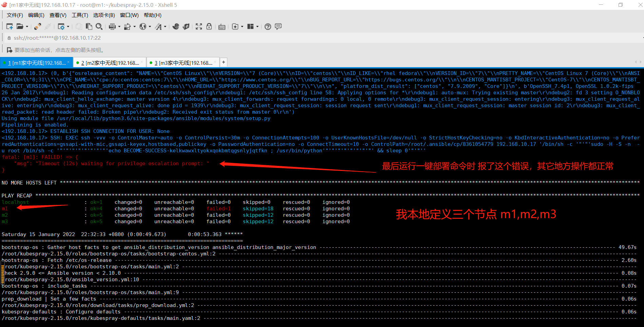Expand the plus-page icon dropdown arrow

242,26
